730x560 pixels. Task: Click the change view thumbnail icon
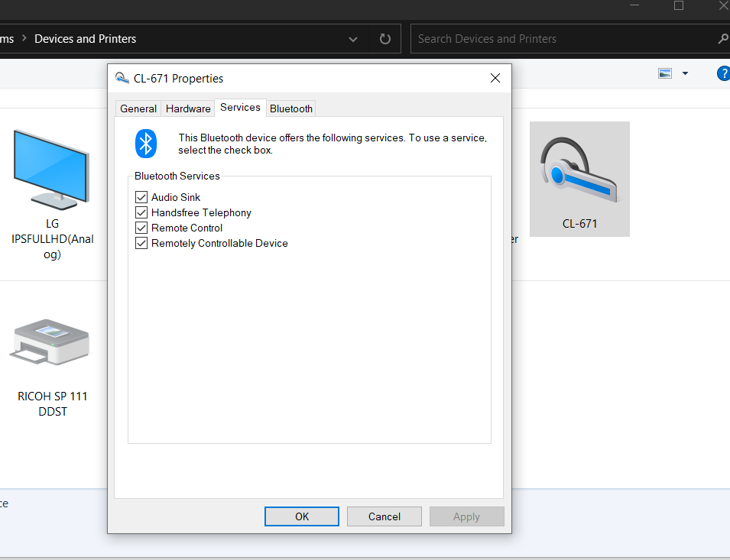point(664,73)
